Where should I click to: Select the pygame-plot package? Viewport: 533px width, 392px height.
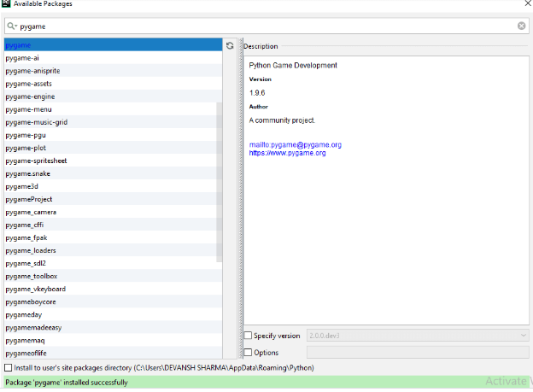pyautogui.click(x=114, y=148)
